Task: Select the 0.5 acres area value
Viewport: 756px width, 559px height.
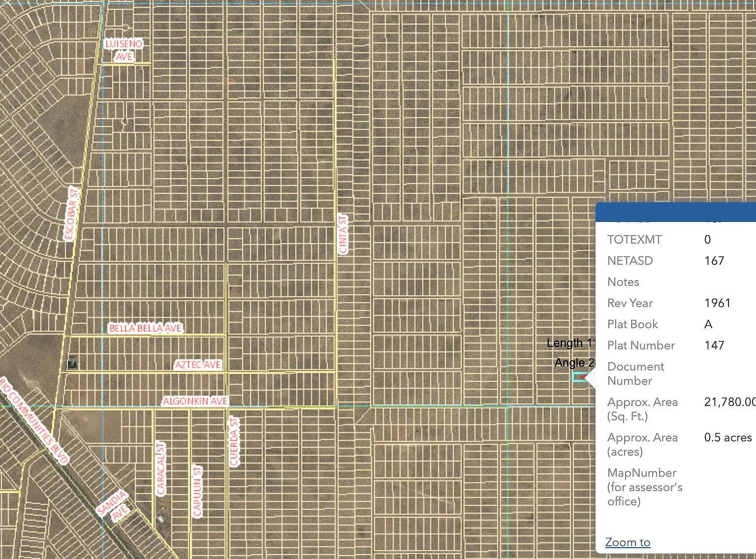Action: tap(727, 437)
